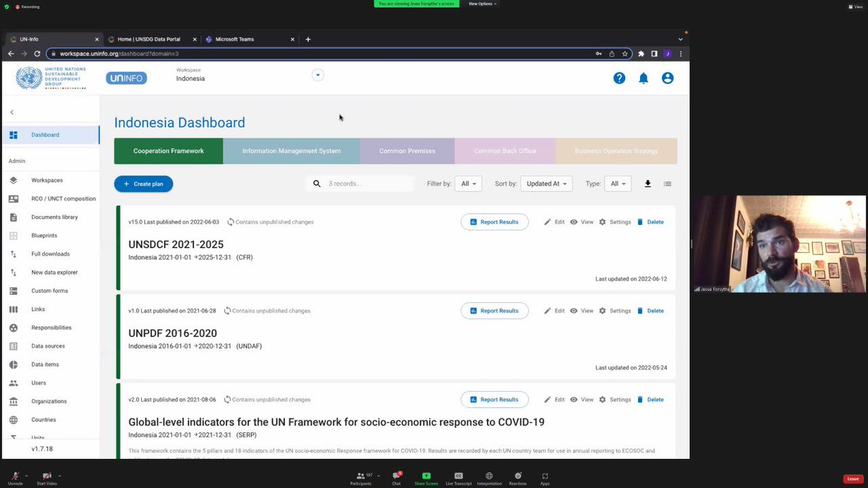Screen dimensions: 868x488
Task: Edit the UNPDF 2016-2020 plan
Action: point(554,311)
